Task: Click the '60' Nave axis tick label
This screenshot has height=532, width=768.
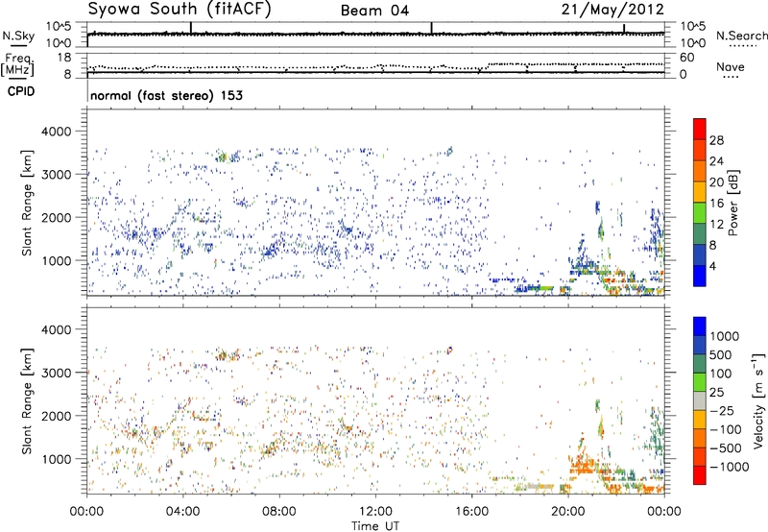Action: click(x=687, y=58)
